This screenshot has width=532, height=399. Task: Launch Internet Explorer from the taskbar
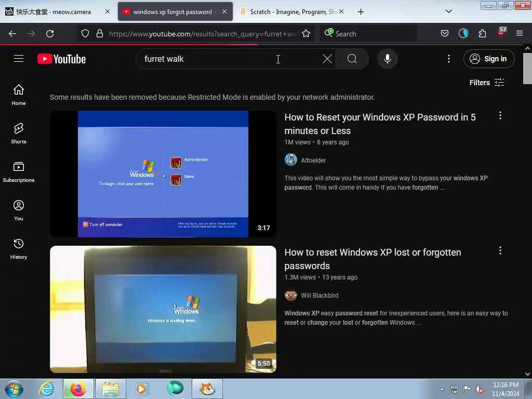pos(46,389)
